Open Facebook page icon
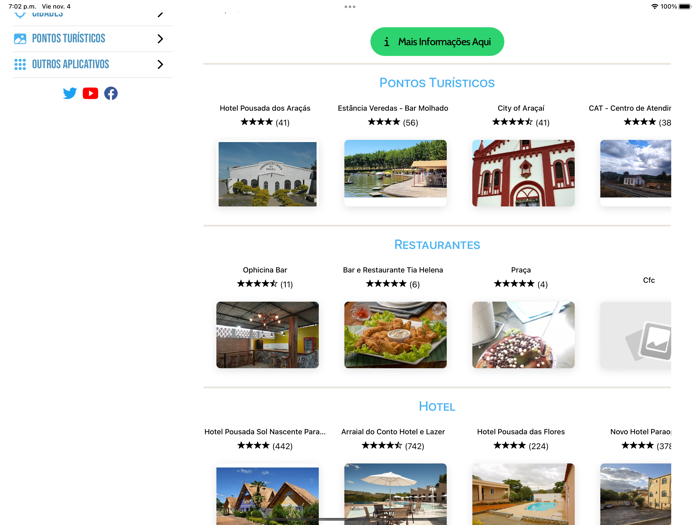 tap(111, 93)
